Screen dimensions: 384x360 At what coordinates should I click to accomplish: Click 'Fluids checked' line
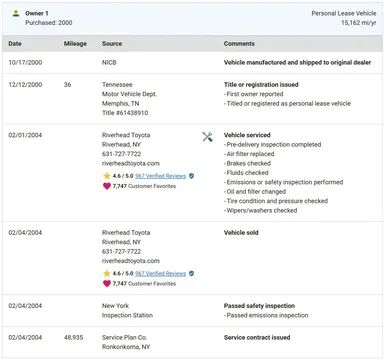tap(246, 173)
